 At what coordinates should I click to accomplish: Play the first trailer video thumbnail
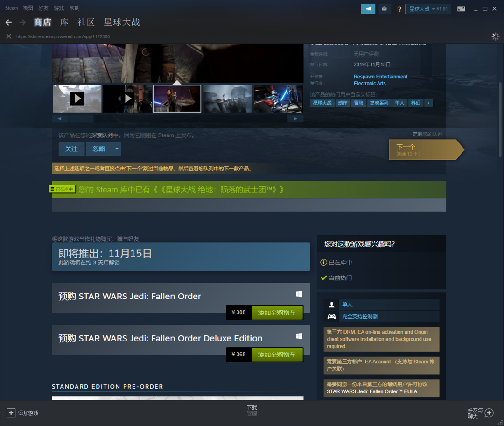(x=77, y=99)
